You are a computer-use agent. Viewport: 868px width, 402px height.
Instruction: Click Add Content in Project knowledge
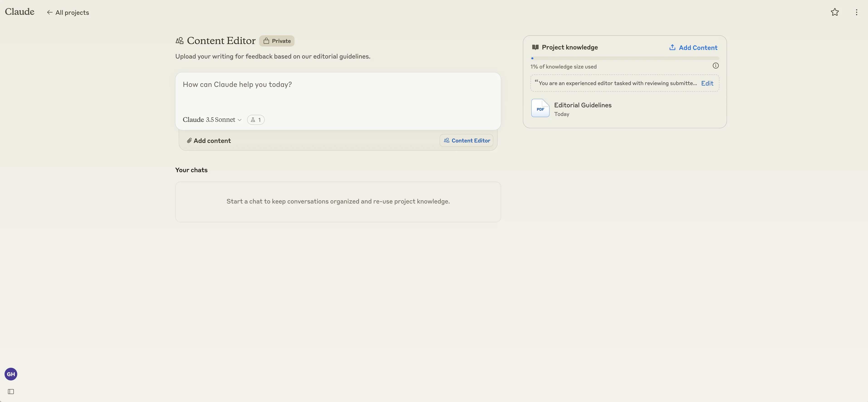[693, 47]
